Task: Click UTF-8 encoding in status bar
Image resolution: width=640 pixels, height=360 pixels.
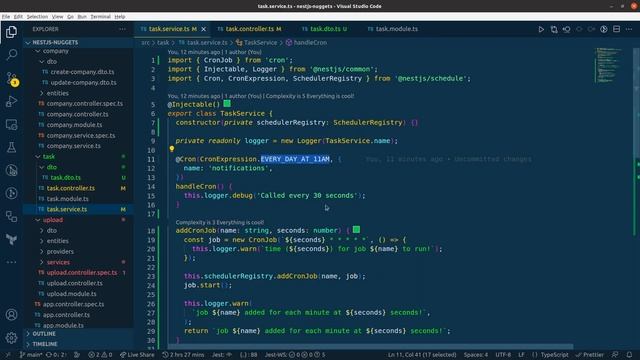Action: tap(503, 355)
